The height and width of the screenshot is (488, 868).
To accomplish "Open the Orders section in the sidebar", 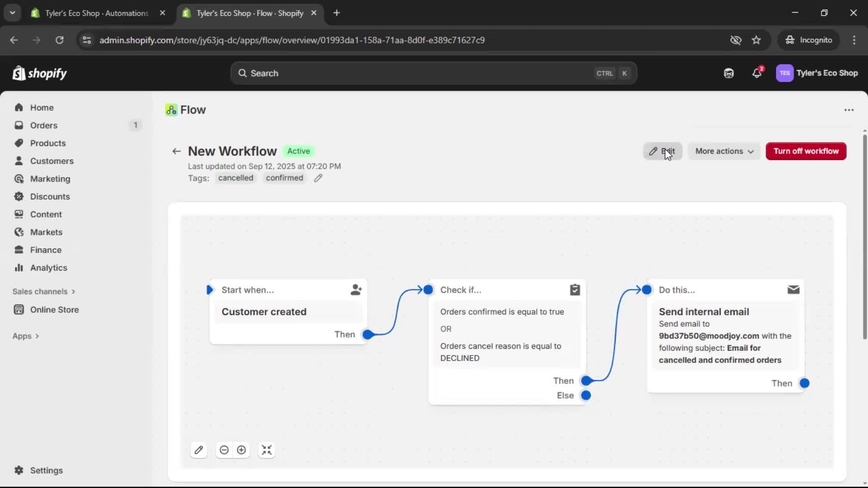I will click(x=43, y=125).
